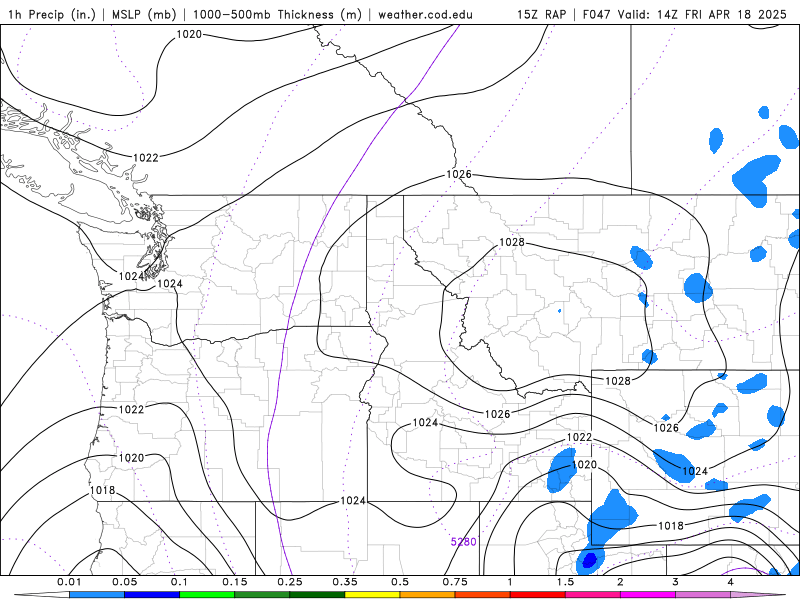The image size is (800, 600).
Task: Click the dark blue precipitation core at the bottom of the map
Action: [589, 560]
